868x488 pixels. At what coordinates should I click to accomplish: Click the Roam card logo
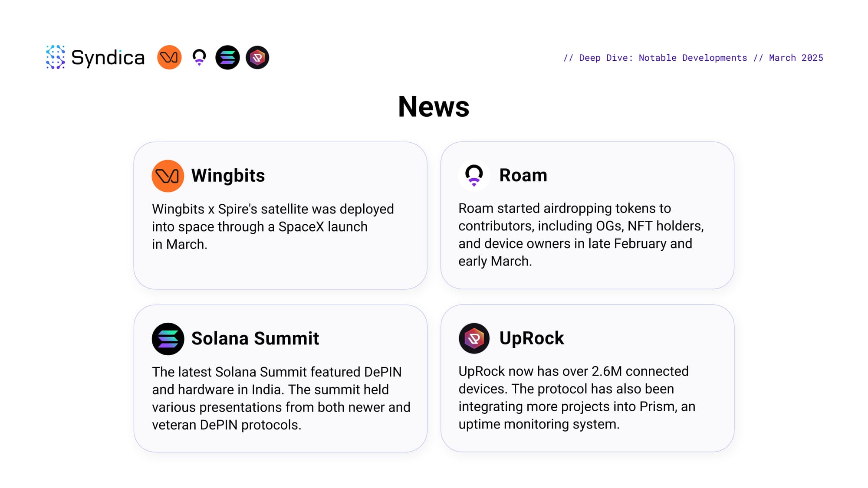click(474, 175)
